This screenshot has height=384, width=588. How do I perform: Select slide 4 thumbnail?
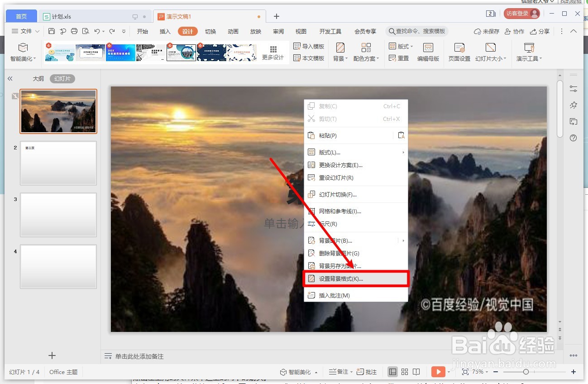tap(58, 267)
